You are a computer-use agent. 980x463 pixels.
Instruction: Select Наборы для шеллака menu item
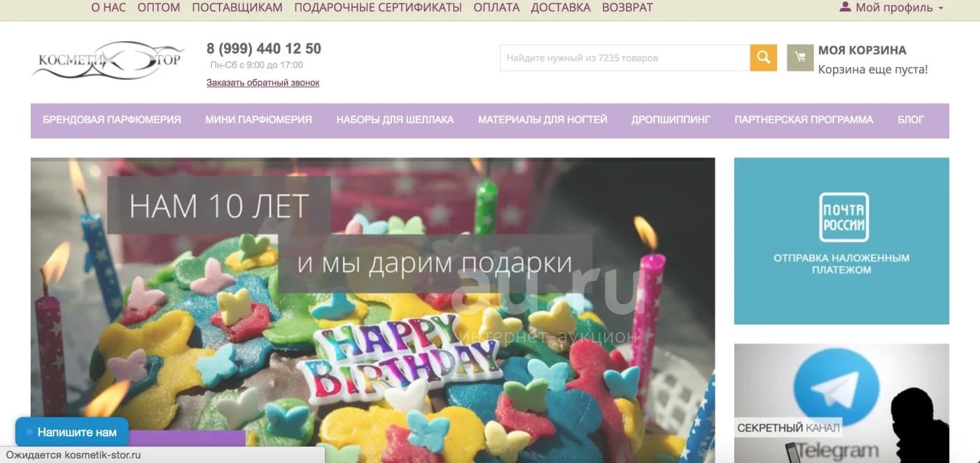[x=395, y=120]
